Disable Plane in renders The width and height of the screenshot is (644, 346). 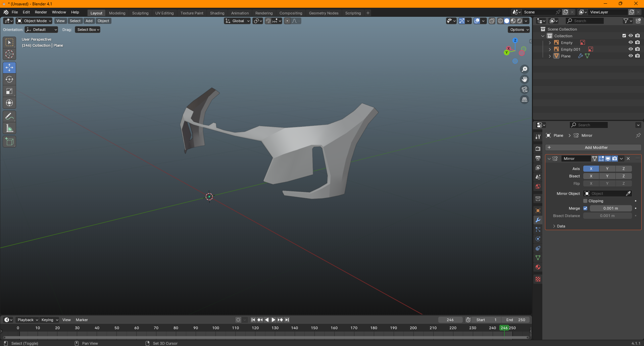click(x=637, y=56)
